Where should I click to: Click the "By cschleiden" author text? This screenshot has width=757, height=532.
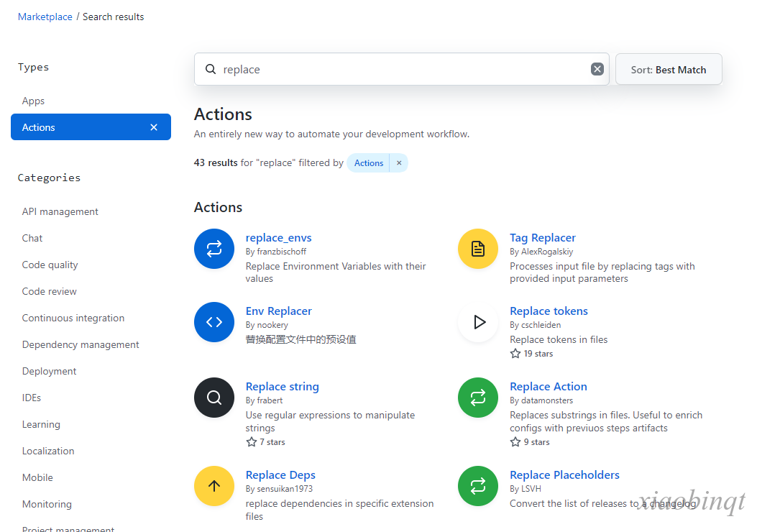(x=536, y=325)
